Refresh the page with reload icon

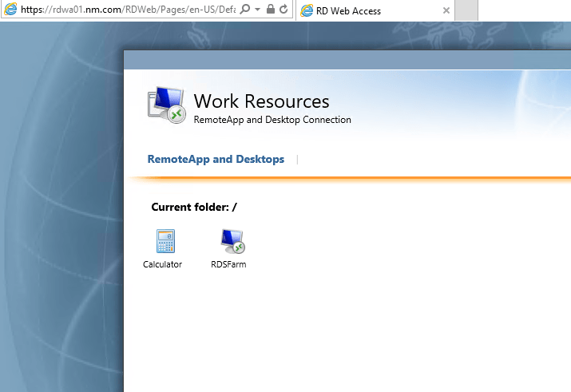coord(284,9)
